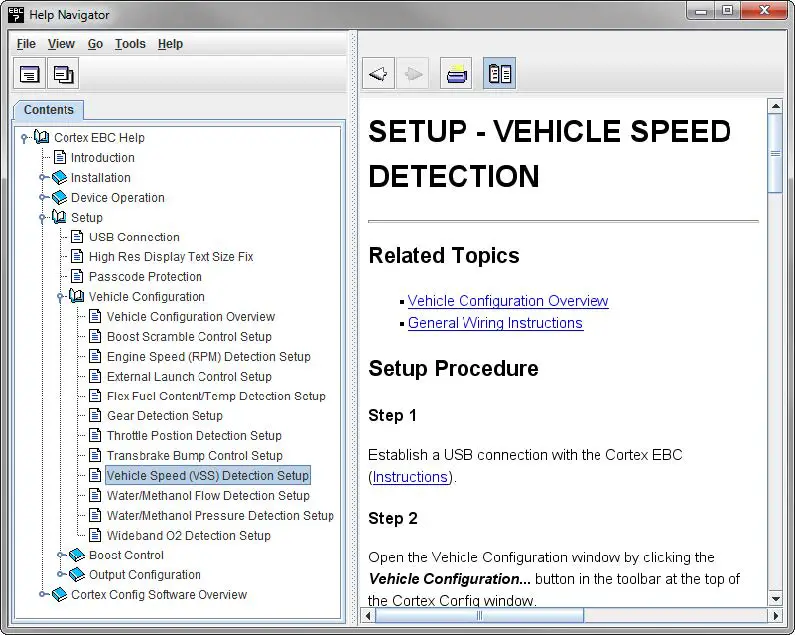
Task: Collapse the Vehicle Configuration tree node
Action: [60, 297]
